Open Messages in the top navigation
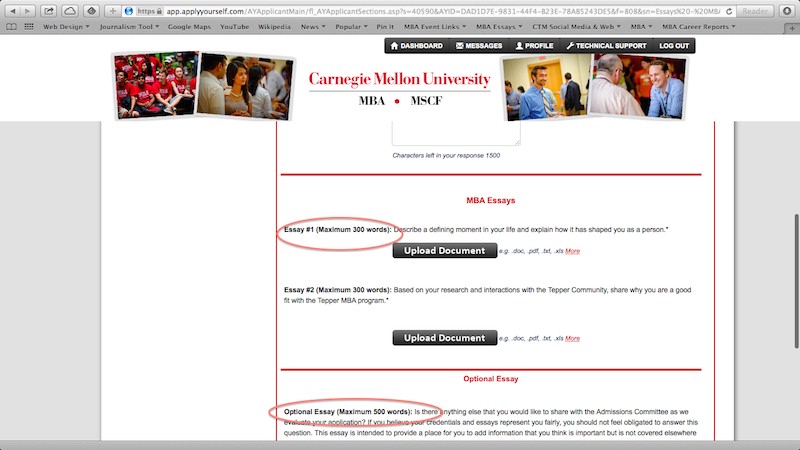Viewport: 800px width, 450px height. point(479,45)
